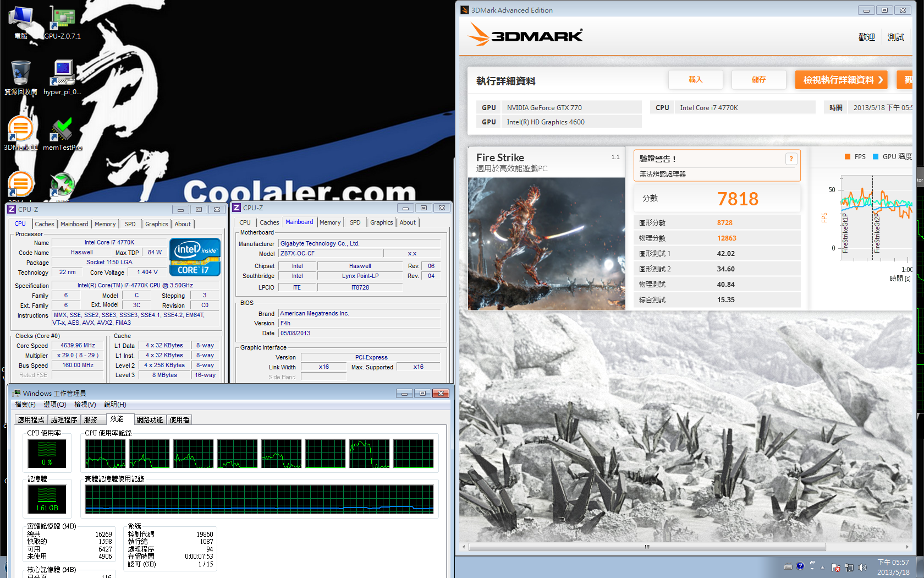Toggle the orange FPS legend in the chart
The height and width of the screenshot is (578, 924).
(x=855, y=157)
